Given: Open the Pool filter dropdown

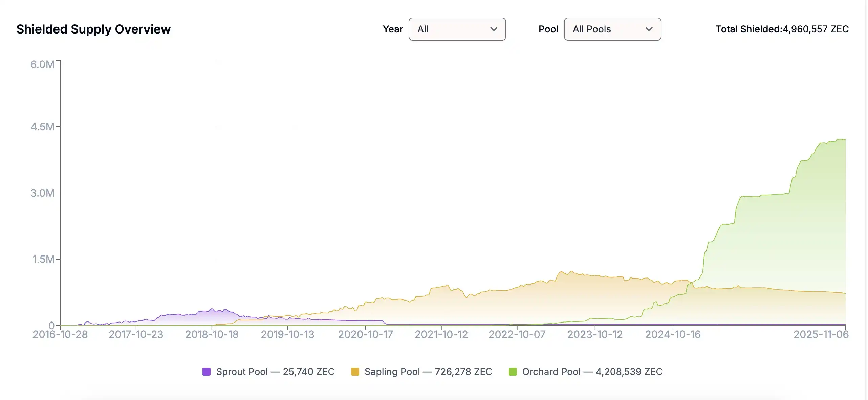Looking at the screenshot, I should [612, 29].
